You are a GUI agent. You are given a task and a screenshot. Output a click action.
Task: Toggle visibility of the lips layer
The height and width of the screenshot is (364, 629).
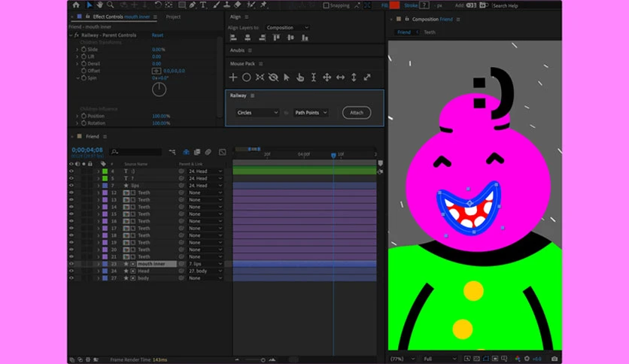click(x=71, y=186)
